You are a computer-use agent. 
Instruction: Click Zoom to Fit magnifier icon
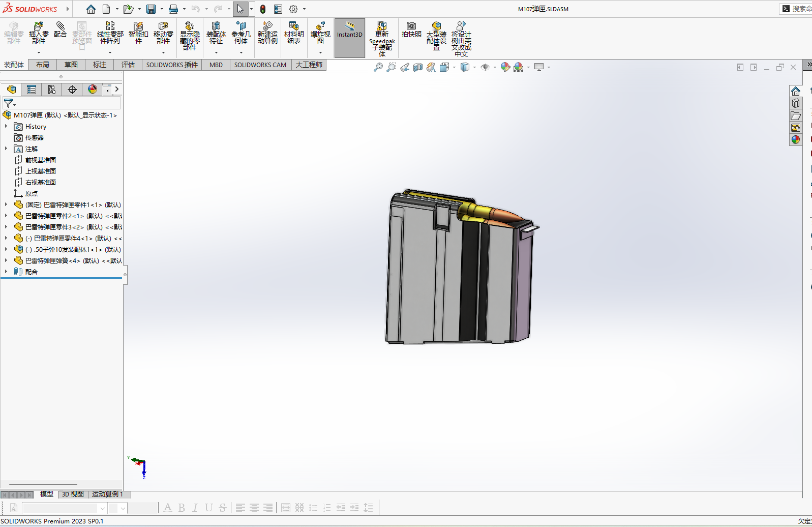[x=378, y=67]
